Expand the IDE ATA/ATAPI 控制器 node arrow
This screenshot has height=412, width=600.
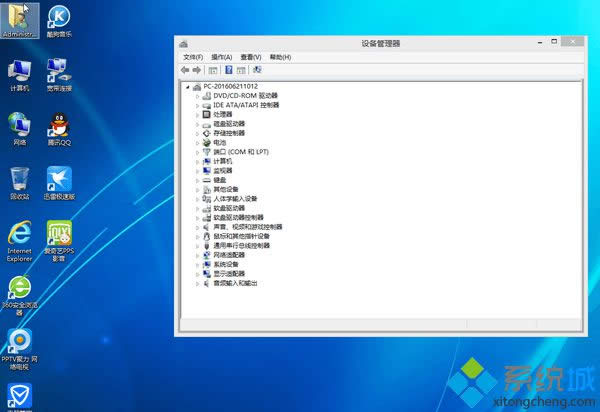click(197, 106)
